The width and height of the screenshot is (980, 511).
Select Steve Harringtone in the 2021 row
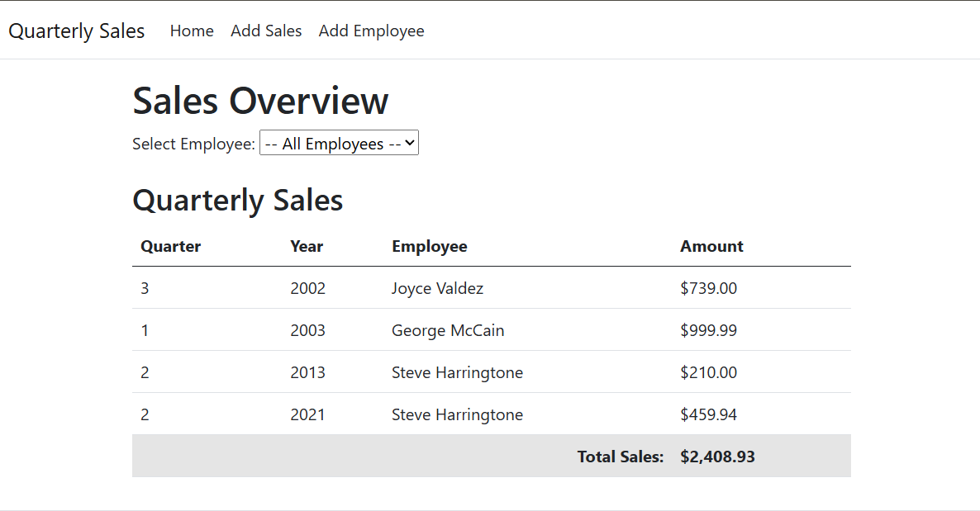click(x=457, y=414)
